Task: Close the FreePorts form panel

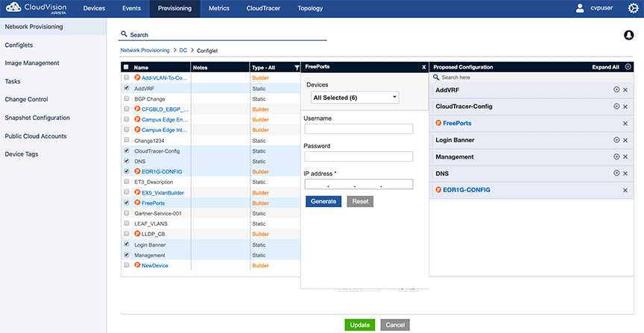Action: pyautogui.click(x=424, y=67)
